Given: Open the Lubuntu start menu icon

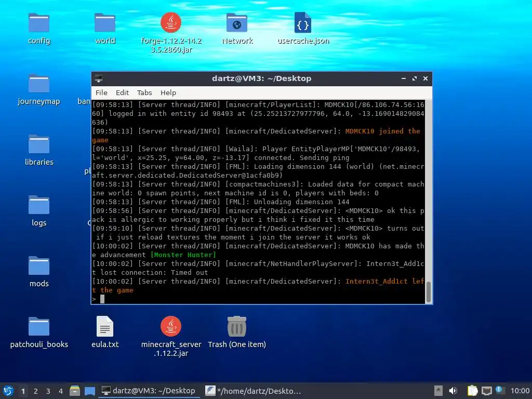Looking at the screenshot, I should tap(8, 391).
